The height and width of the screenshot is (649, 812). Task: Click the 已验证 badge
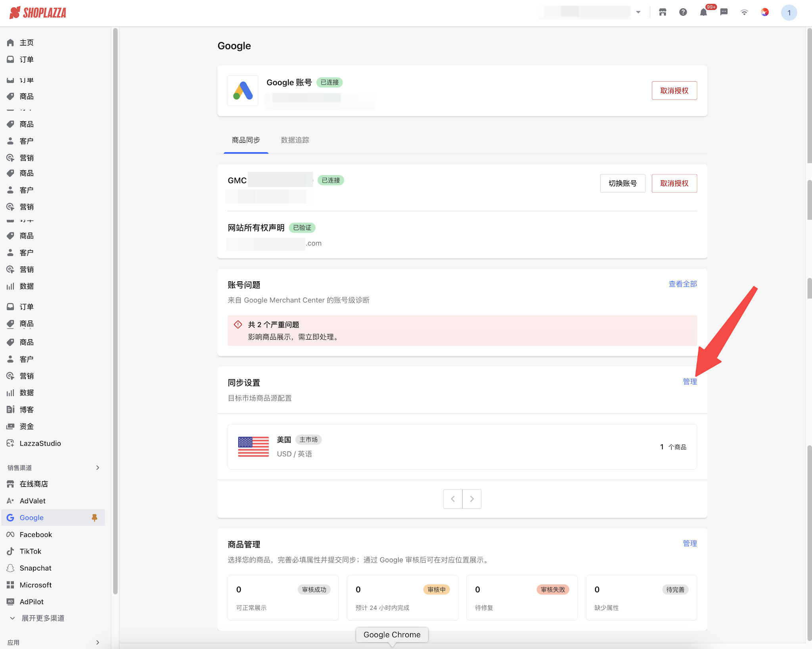302,228
